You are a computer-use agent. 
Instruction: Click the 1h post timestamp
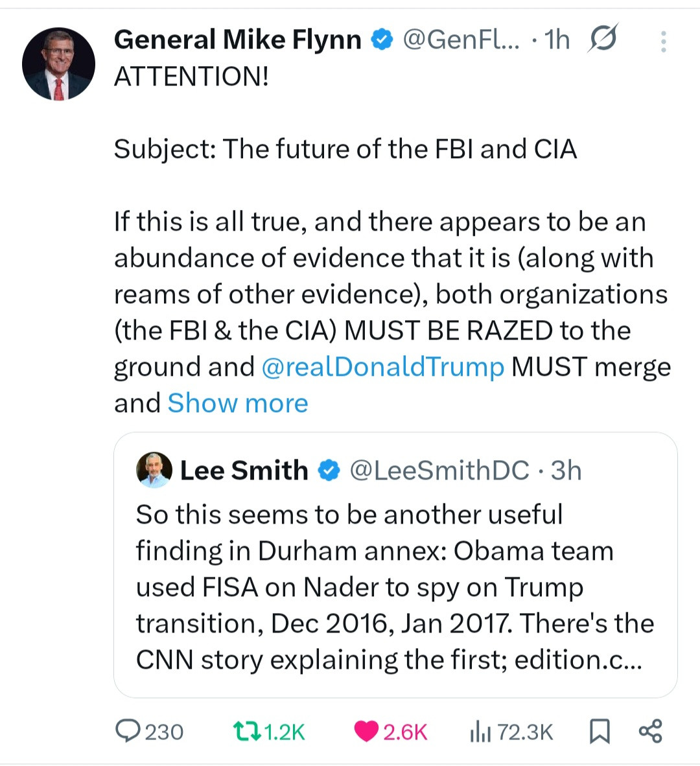pos(557,40)
